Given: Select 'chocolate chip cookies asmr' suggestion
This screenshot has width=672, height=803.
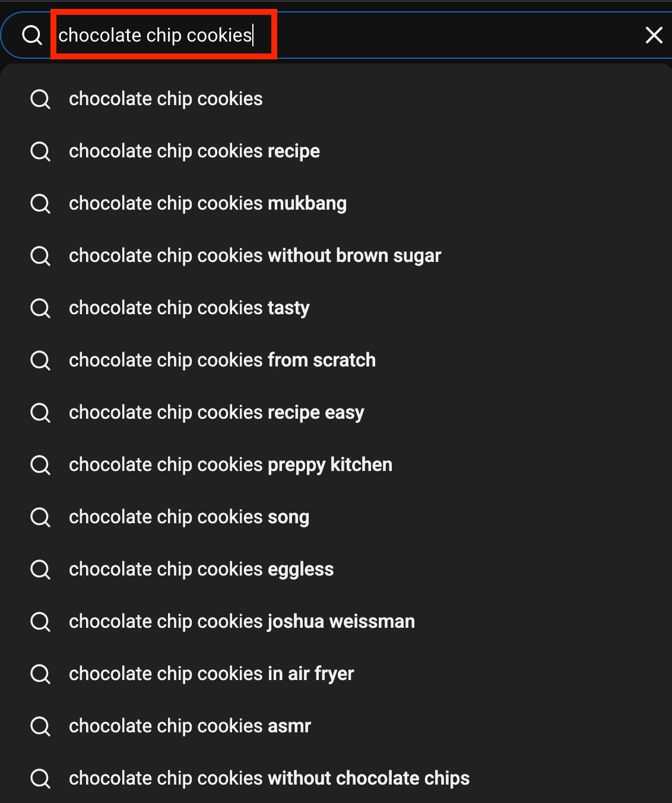Looking at the screenshot, I should point(190,726).
